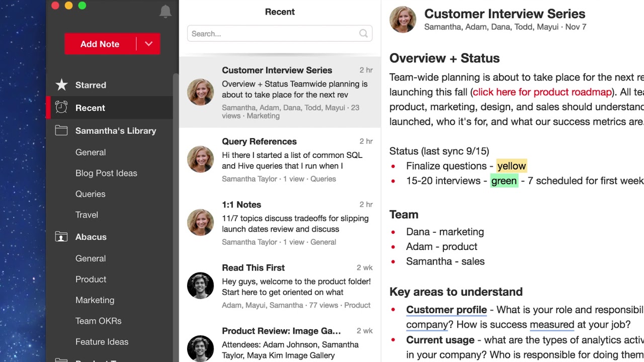Click the Key areas to understand heading
The image size is (644, 362).
click(456, 292)
